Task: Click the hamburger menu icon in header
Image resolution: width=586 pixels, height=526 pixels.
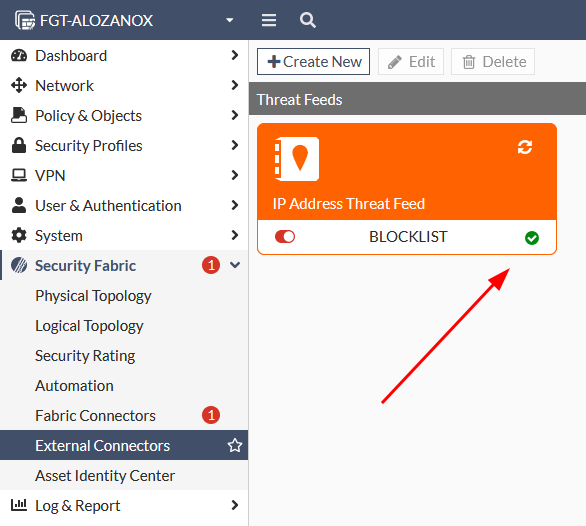Action: click(x=269, y=20)
